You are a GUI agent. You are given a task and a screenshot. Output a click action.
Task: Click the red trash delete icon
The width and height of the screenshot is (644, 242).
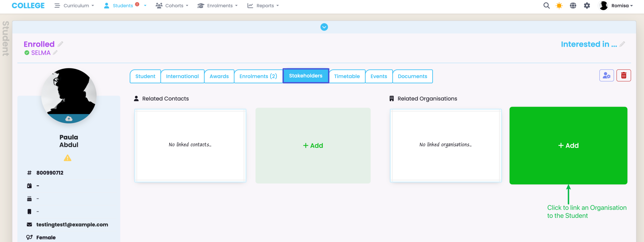(x=624, y=75)
